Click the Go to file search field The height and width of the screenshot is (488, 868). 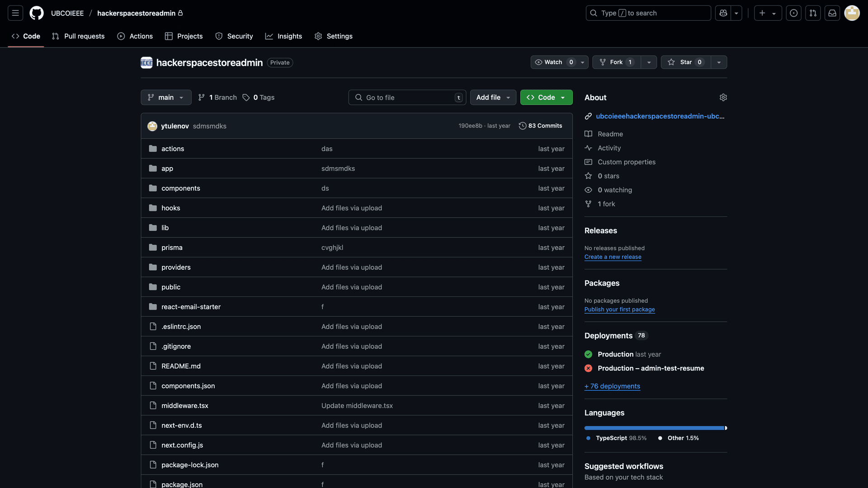pyautogui.click(x=407, y=98)
